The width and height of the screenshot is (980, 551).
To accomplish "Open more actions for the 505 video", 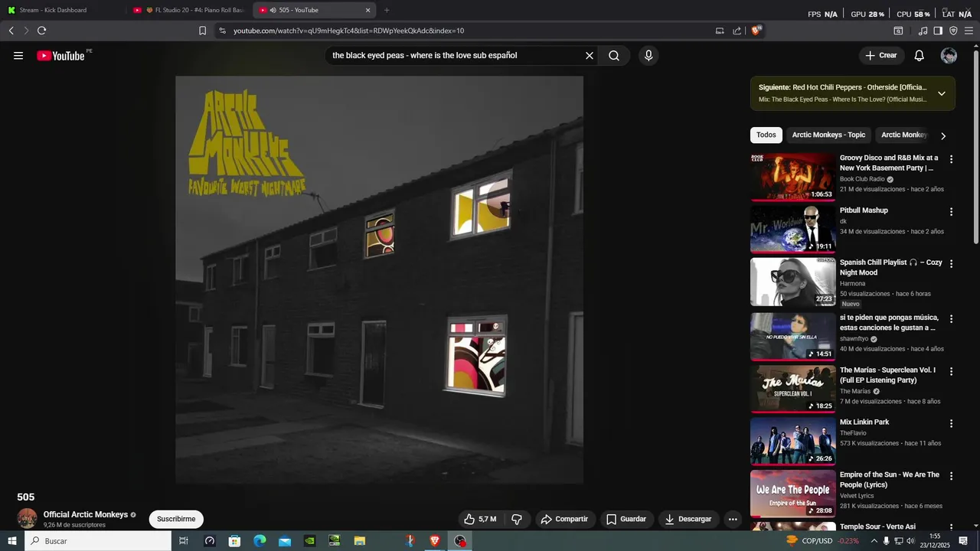I will pos(733,519).
